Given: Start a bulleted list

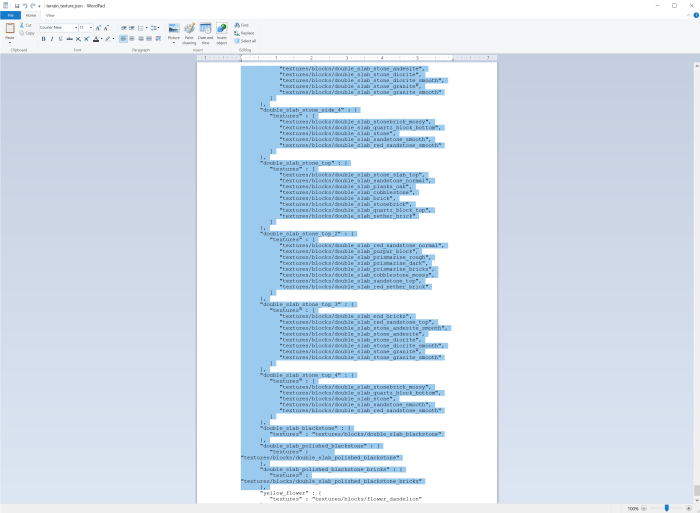Looking at the screenshot, I should [x=141, y=28].
